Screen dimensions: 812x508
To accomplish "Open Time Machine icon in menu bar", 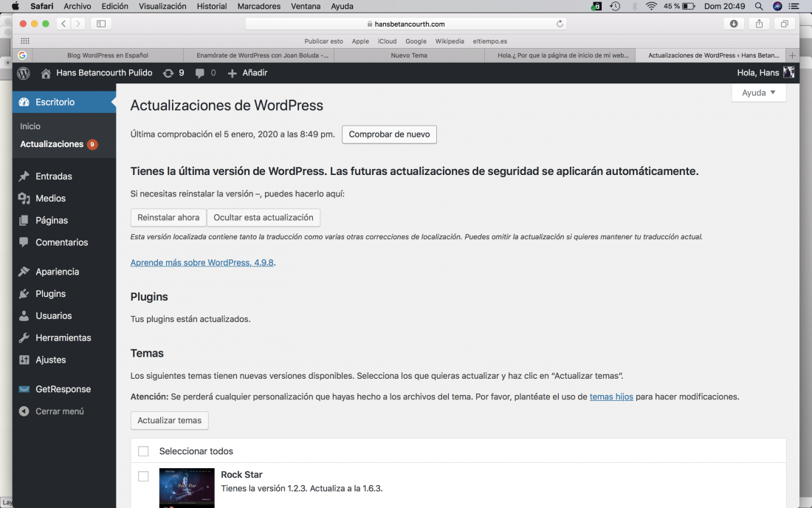I will click(615, 6).
